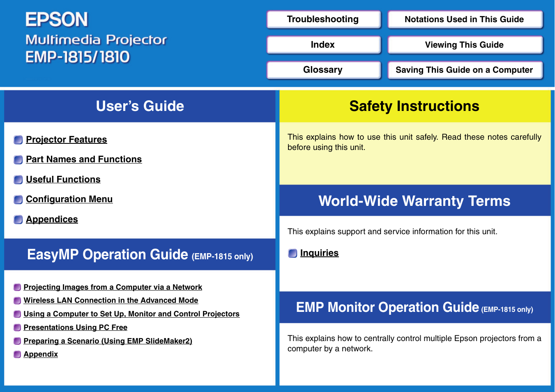
Task: Open the Useful Functions link
Action: [x=63, y=180]
